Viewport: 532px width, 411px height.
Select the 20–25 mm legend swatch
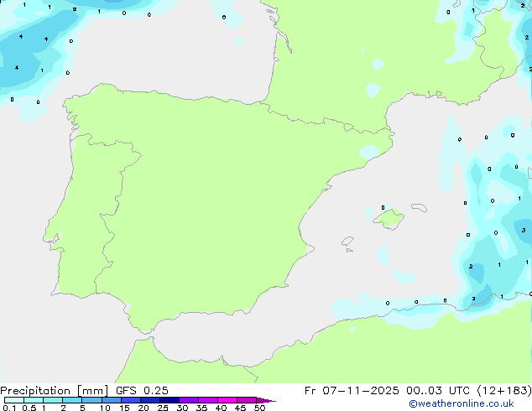coord(150,400)
